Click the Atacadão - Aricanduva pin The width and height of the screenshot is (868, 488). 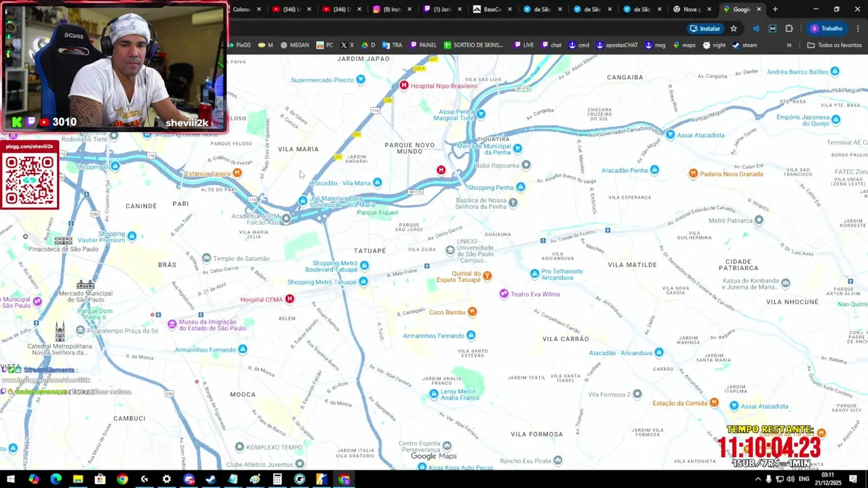pyautogui.click(x=659, y=352)
